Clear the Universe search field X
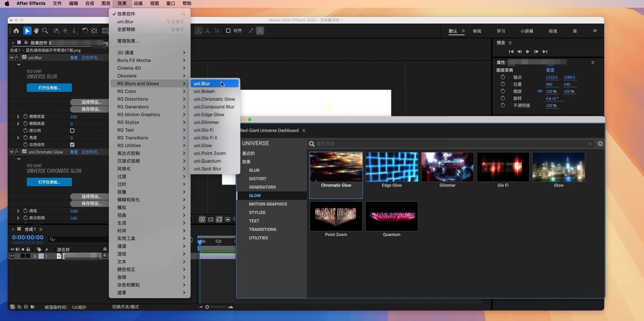The width and height of the screenshot is (644, 321). [590, 144]
